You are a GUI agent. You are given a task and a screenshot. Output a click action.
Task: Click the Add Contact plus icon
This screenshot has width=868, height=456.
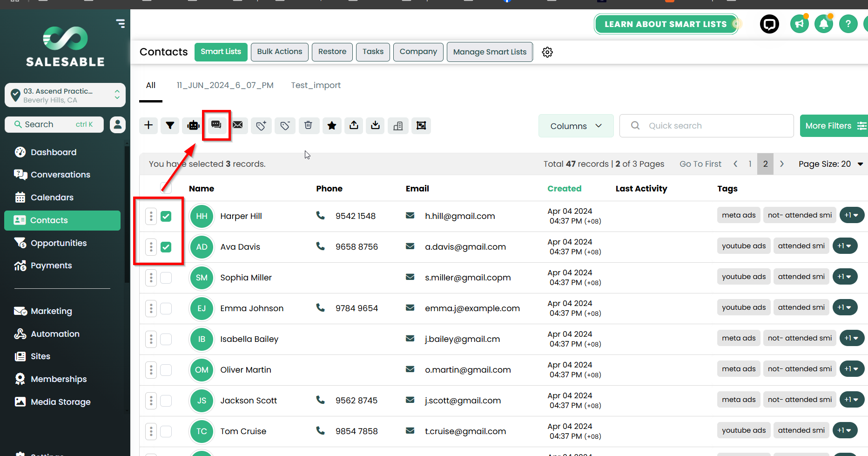pos(148,125)
